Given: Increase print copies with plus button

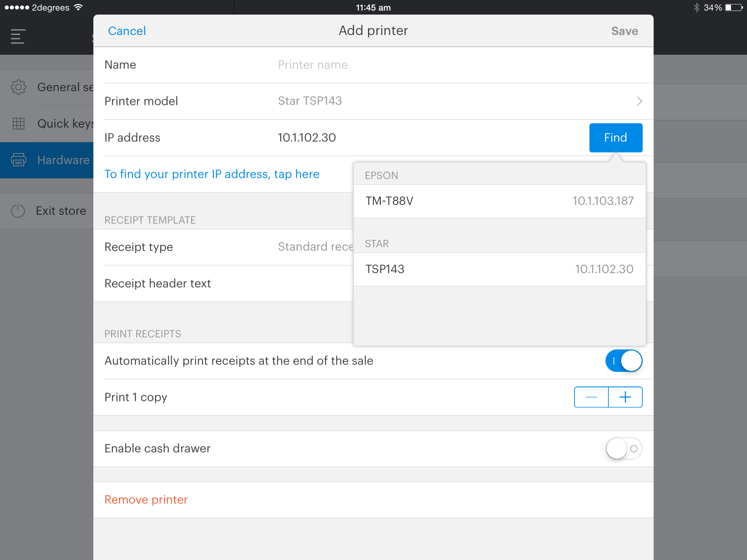Looking at the screenshot, I should click(625, 397).
